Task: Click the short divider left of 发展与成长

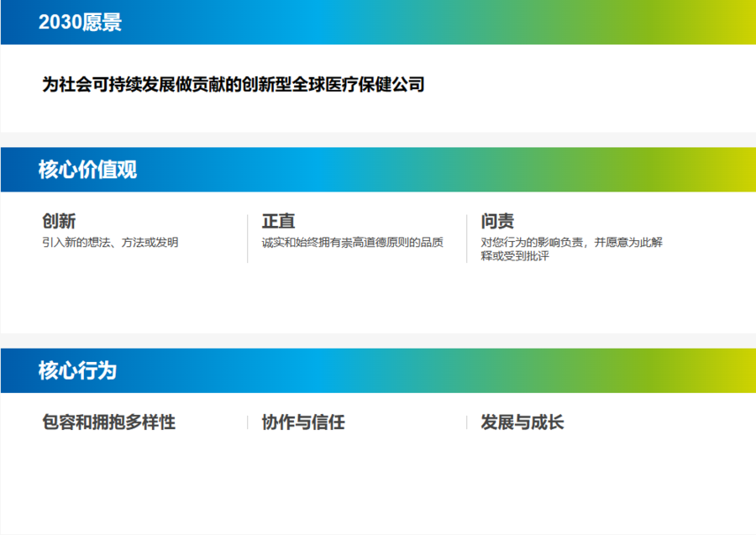Action: click(x=467, y=422)
